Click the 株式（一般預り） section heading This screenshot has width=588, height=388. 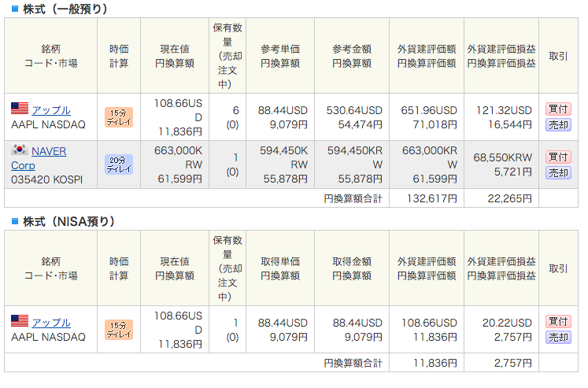[x=65, y=9]
